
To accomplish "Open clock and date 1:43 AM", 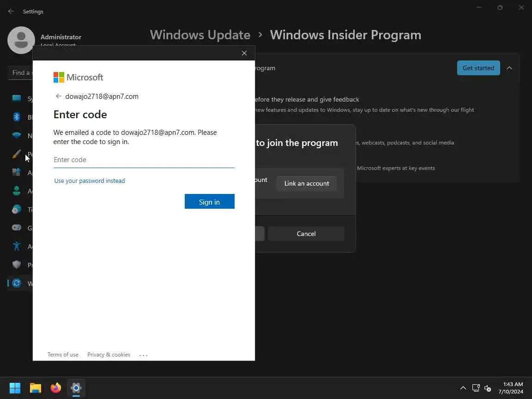I will click(x=511, y=388).
